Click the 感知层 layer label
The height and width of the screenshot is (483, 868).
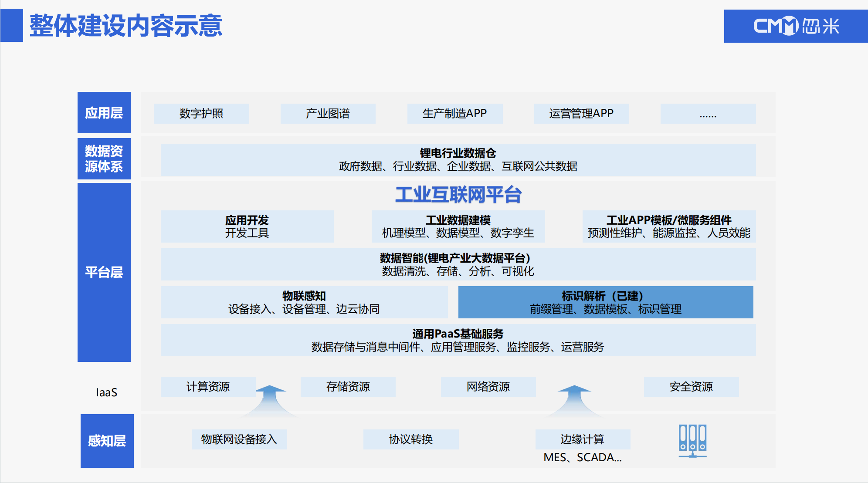point(107,441)
